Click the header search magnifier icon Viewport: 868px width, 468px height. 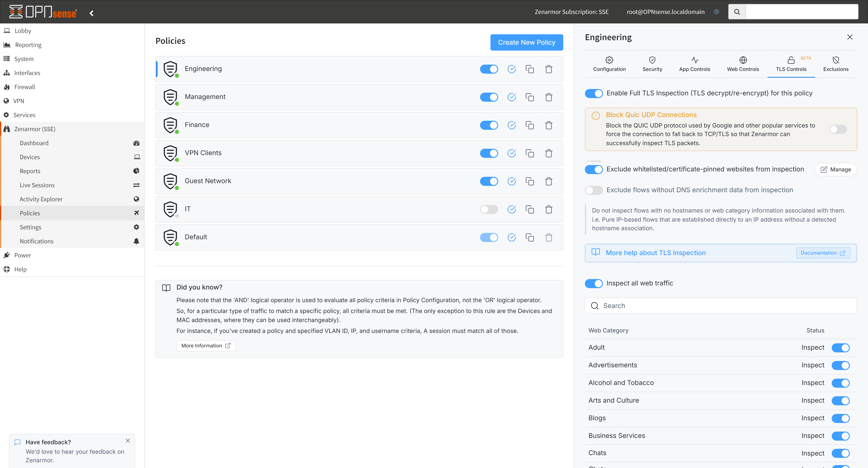coord(737,12)
